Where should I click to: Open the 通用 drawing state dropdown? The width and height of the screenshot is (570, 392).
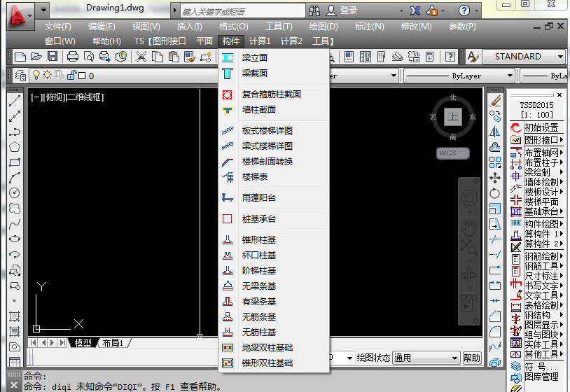pos(454,358)
